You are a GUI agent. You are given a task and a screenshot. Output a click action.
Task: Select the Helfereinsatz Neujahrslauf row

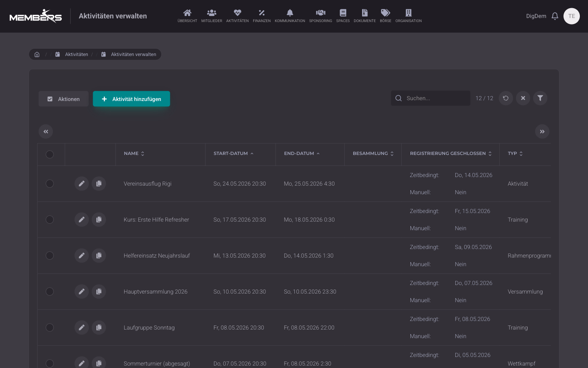(50, 256)
